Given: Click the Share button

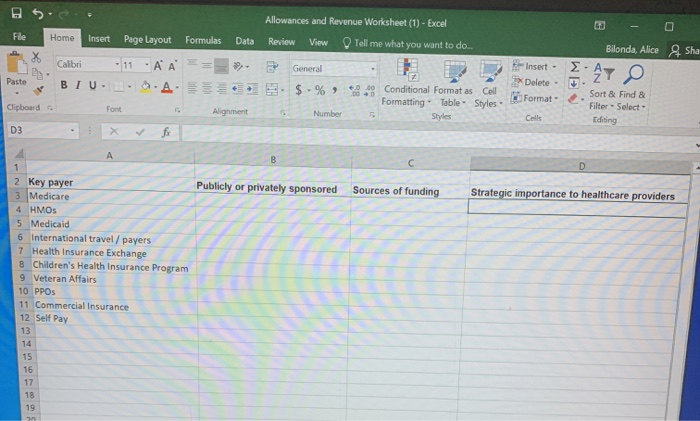Looking at the screenshot, I should pyautogui.click(x=683, y=51).
